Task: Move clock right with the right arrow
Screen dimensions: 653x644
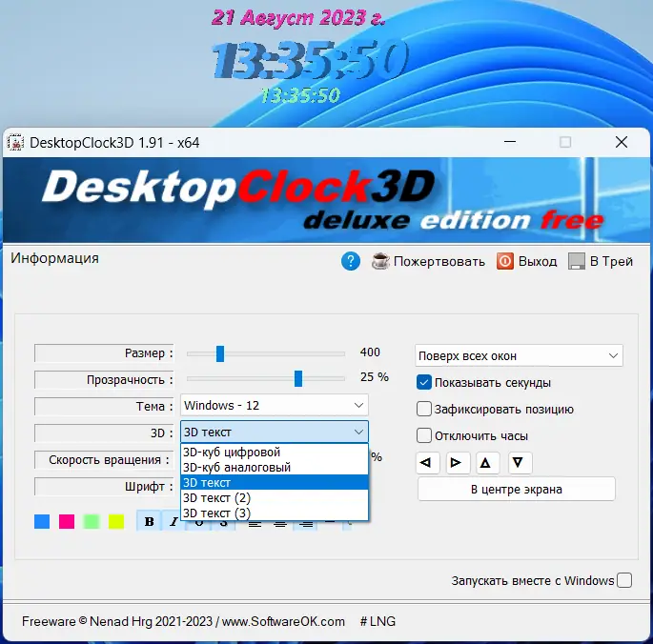Action: coord(458,462)
